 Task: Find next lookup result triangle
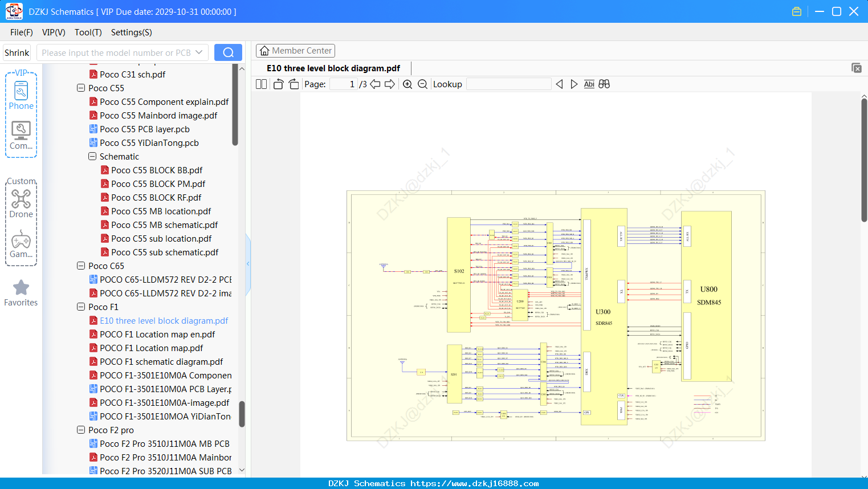tap(574, 84)
